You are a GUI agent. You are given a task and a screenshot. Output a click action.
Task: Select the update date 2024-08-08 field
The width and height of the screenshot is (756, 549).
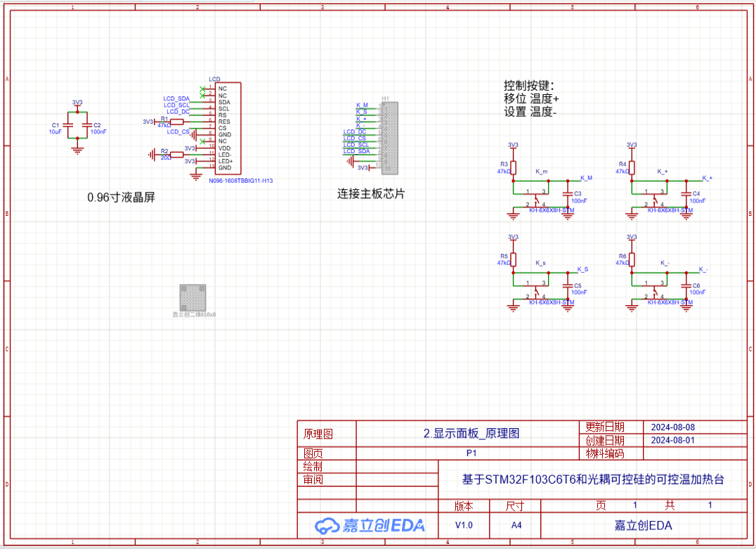[x=672, y=427]
